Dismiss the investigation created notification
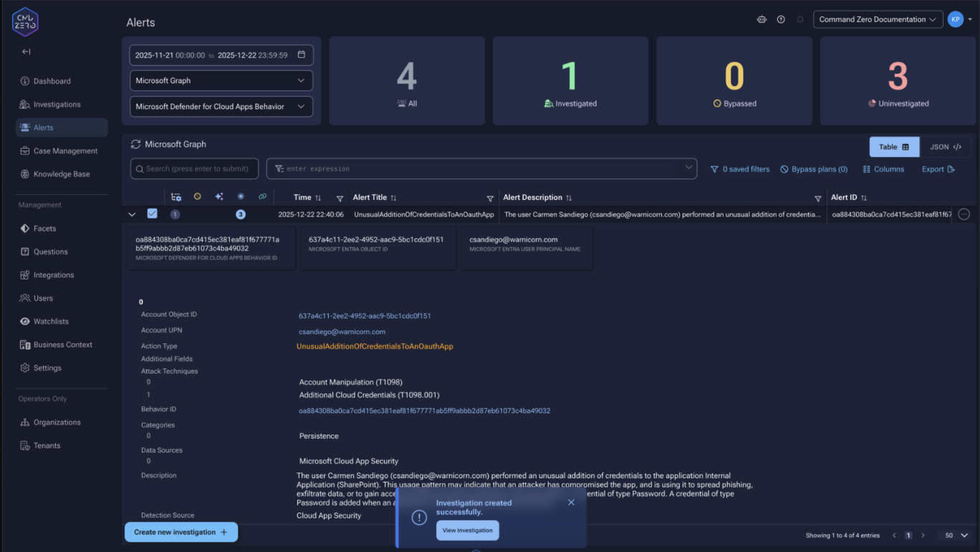The width and height of the screenshot is (980, 552). point(571,503)
